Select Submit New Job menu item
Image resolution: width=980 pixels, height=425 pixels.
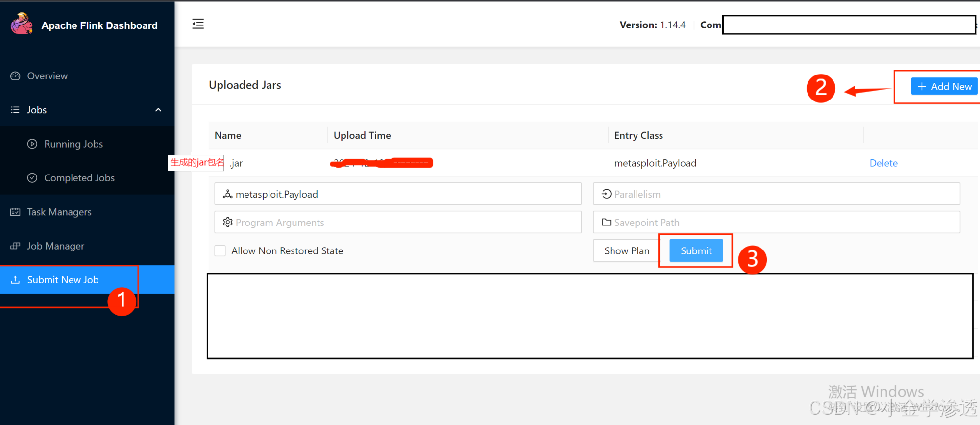87,279
